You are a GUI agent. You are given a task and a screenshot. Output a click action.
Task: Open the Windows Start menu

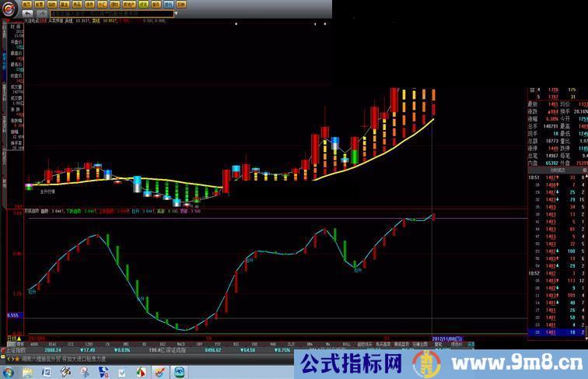(x=9, y=372)
